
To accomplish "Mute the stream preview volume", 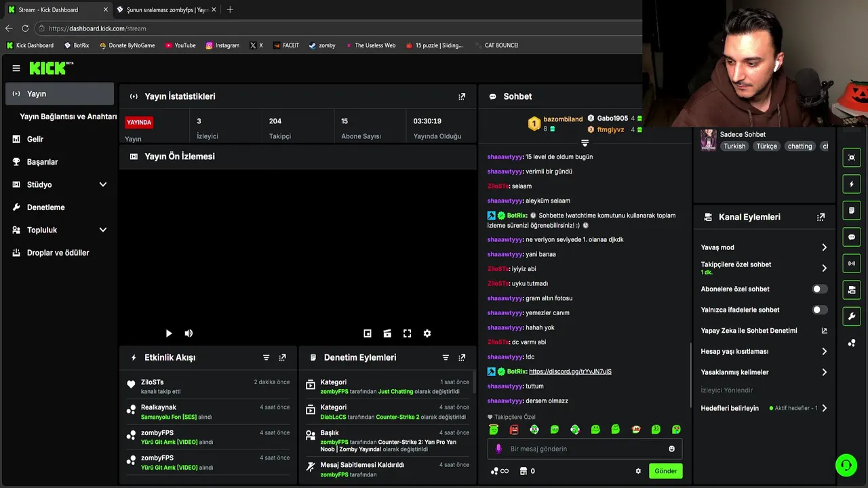I will click(x=189, y=333).
